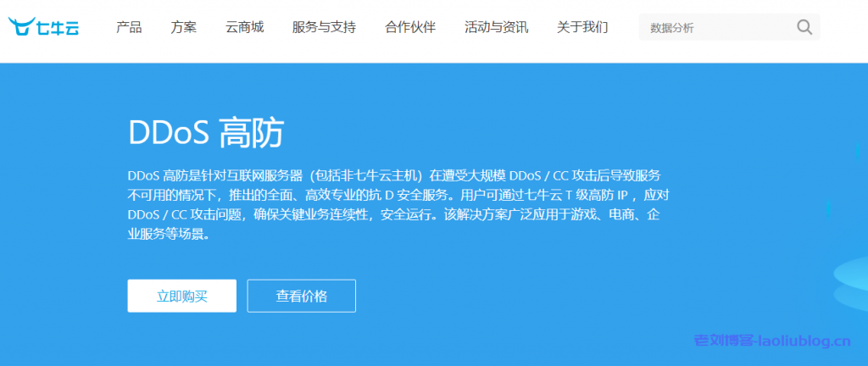Open the 活动与资讯 menu
The width and height of the screenshot is (868, 366).
click(496, 27)
